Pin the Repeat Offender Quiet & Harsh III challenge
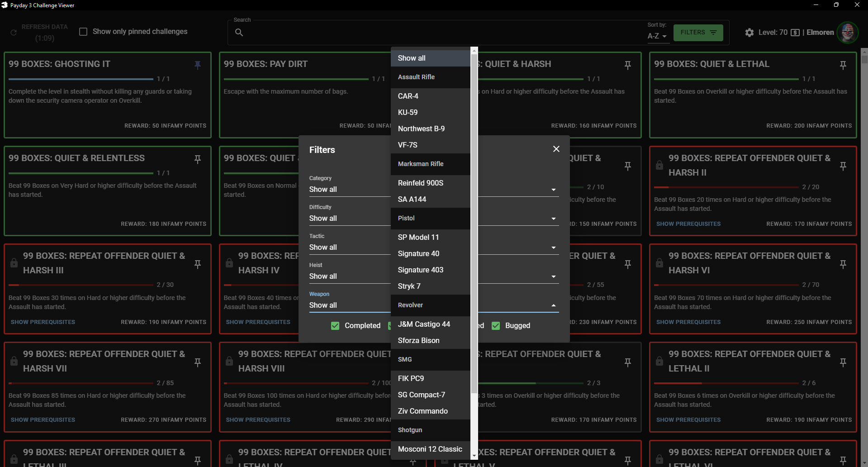The height and width of the screenshot is (467, 868). (x=198, y=264)
